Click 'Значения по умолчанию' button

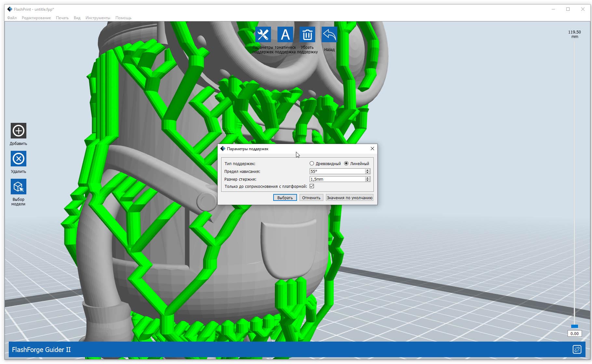pos(349,198)
